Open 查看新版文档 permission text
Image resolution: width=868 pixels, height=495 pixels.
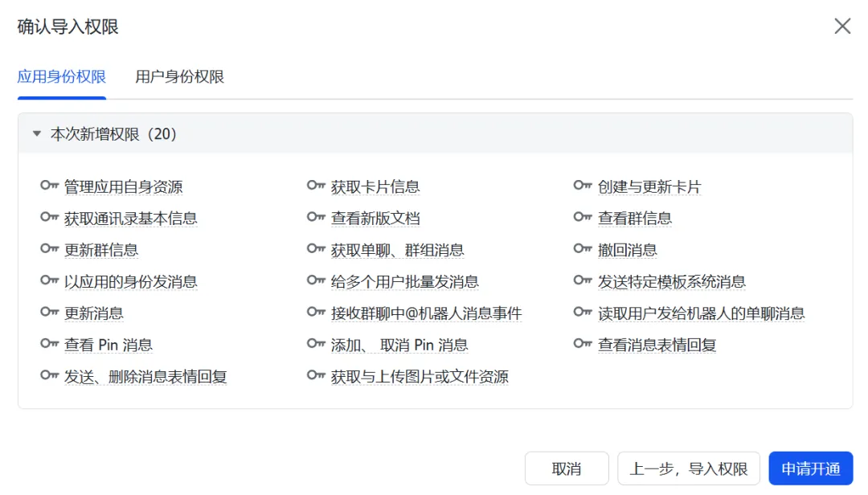coord(375,218)
